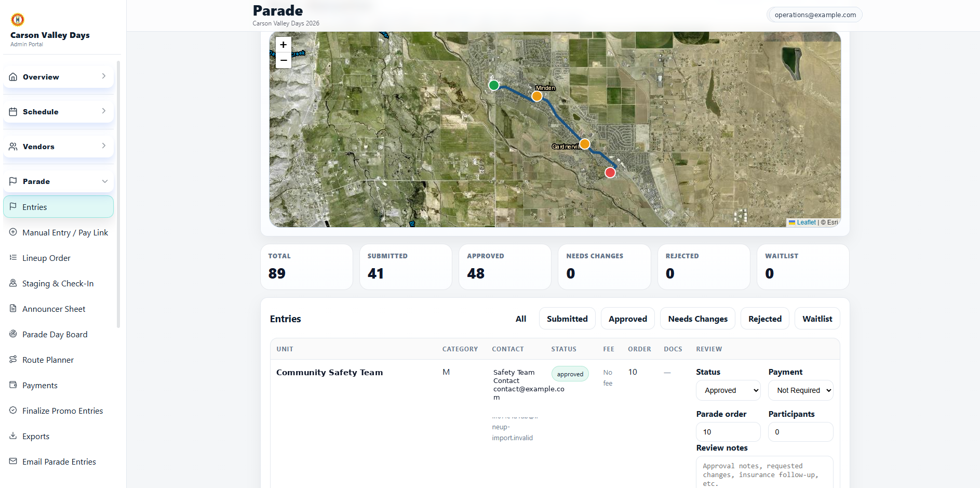Viewport: 980px width, 488px height.
Task: Click the Parade flag icon in sidebar
Action: (13, 181)
